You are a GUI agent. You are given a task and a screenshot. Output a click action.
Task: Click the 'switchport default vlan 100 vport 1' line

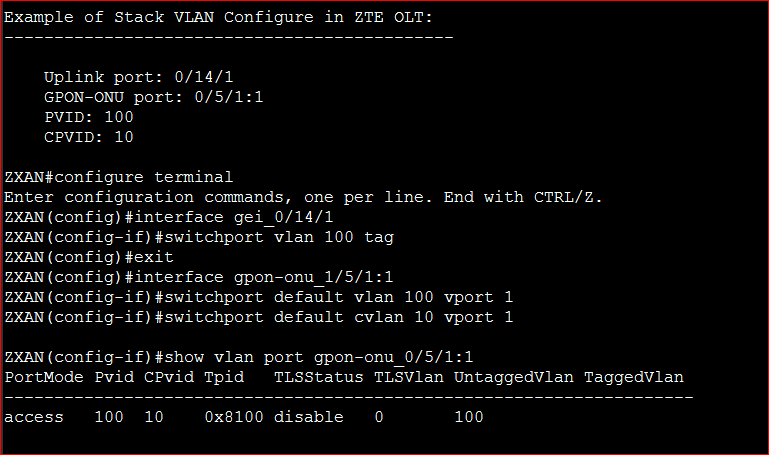click(x=258, y=297)
